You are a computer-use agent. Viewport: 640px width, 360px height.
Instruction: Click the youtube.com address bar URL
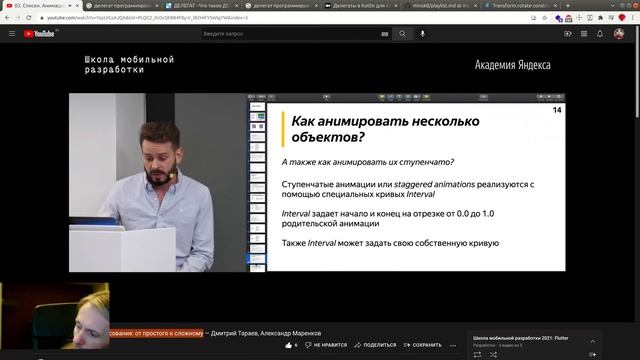[147, 18]
